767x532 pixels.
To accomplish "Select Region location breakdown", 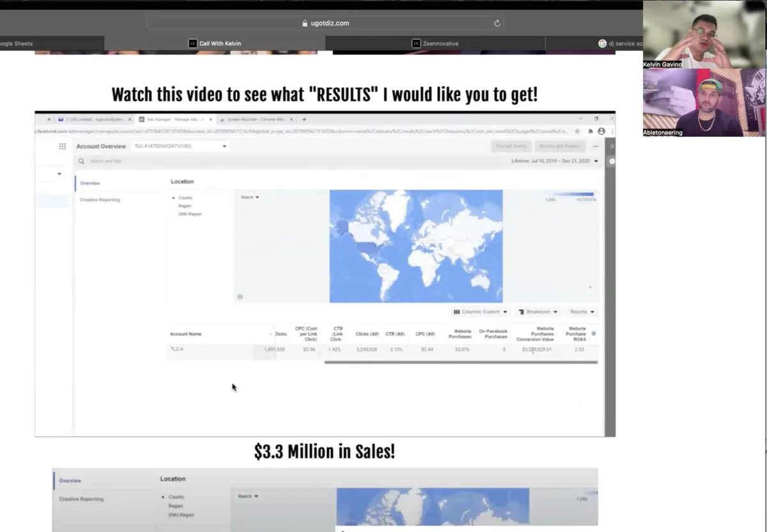I will point(185,206).
